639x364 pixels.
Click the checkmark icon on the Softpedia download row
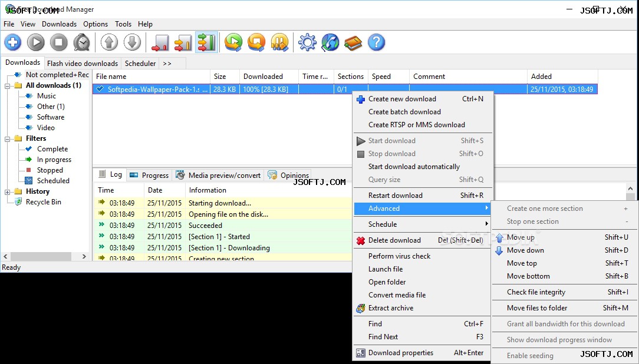point(100,89)
